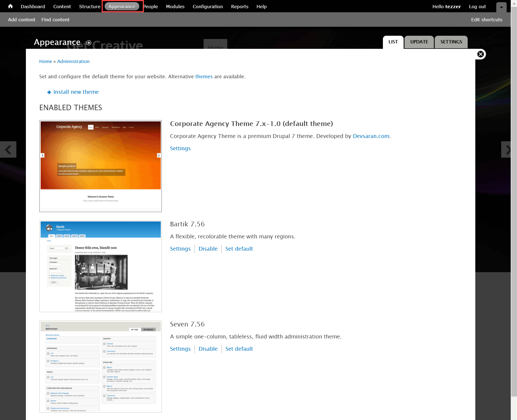Open the Dashboard menu

[33, 7]
